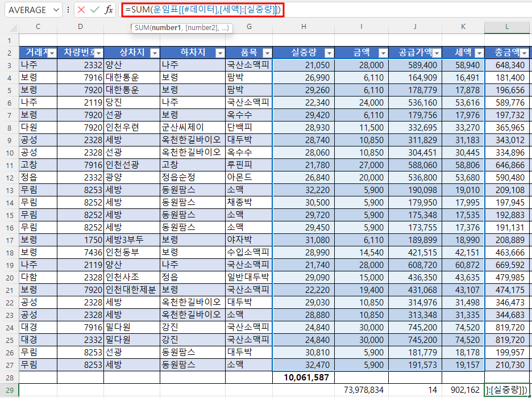Open the 공급가액 column filter dropdown
532x398 pixels.
pos(437,53)
